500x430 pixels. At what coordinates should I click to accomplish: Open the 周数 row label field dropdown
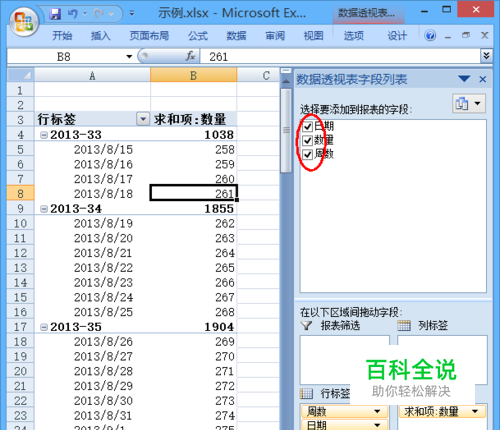pos(377,412)
